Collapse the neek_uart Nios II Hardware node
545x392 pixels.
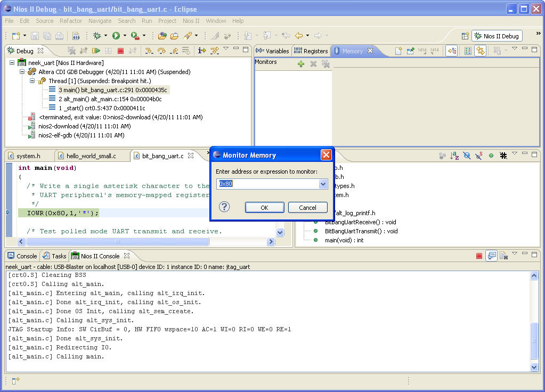click(x=13, y=63)
